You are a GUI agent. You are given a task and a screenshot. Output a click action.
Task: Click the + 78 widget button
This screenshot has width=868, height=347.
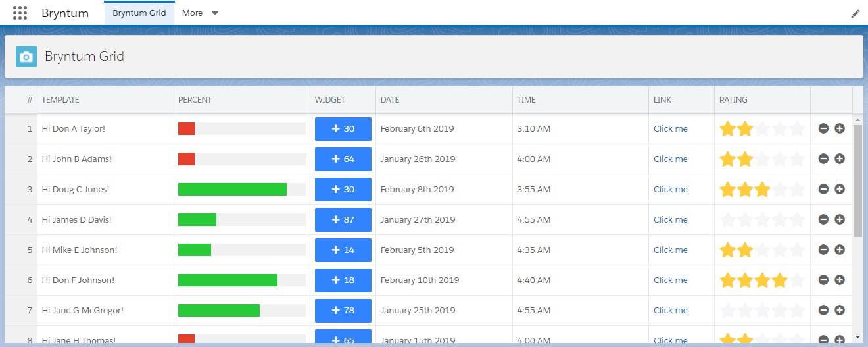[x=343, y=311]
